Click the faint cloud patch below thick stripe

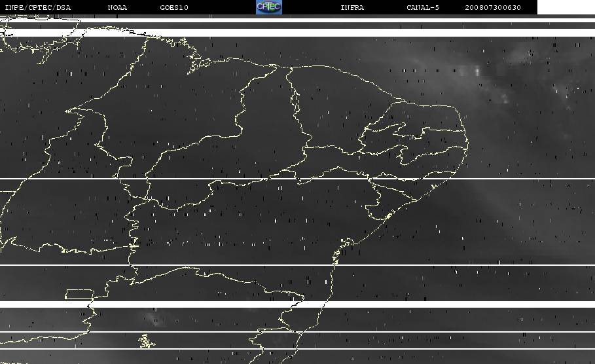tap(155, 319)
